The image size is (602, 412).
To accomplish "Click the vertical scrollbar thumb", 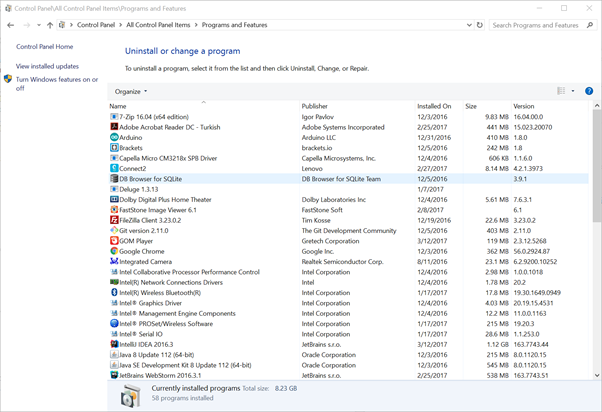I will point(597,165).
